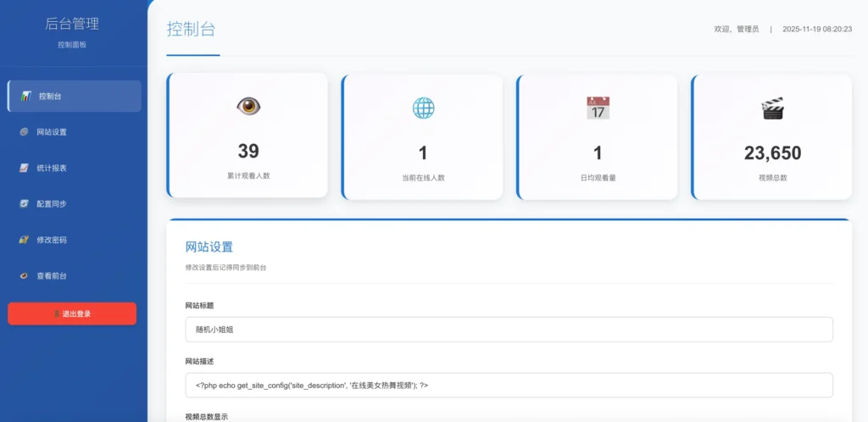The width and height of the screenshot is (868, 422).
Task: Click the 累计观看人数 label
Action: [x=248, y=176]
